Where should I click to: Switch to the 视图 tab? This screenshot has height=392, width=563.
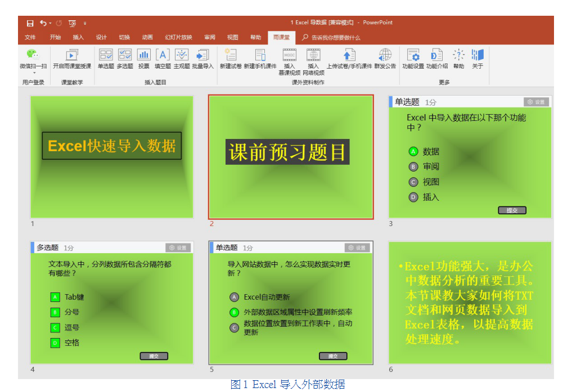point(233,37)
